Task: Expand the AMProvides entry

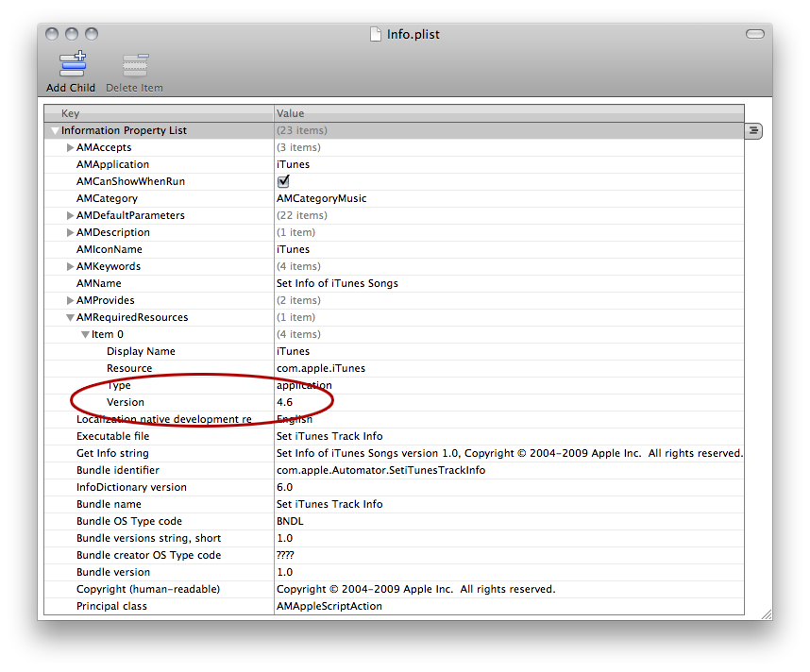Action: pyautogui.click(x=70, y=301)
